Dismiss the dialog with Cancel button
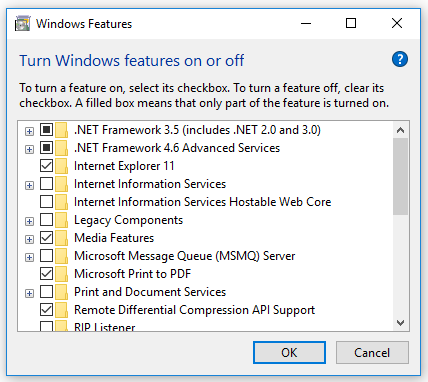Viewport: 428px width, 382px height. (372, 352)
